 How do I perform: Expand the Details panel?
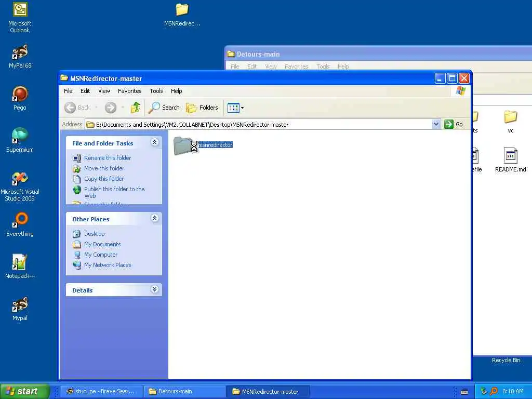point(154,289)
